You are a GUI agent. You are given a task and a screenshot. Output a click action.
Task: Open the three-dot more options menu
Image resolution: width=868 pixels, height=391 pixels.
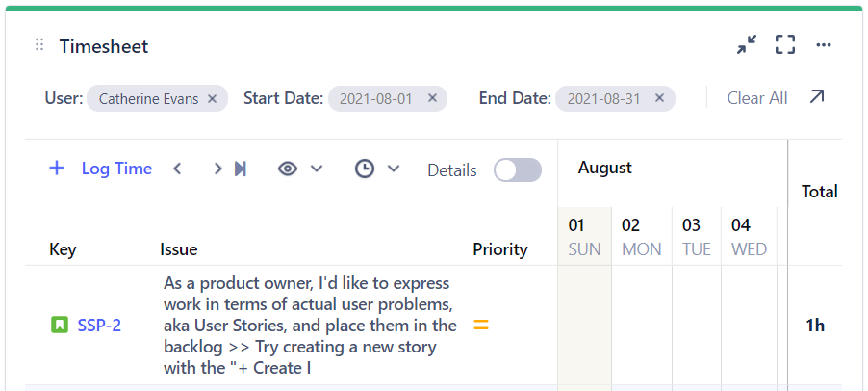tap(824, 45)
